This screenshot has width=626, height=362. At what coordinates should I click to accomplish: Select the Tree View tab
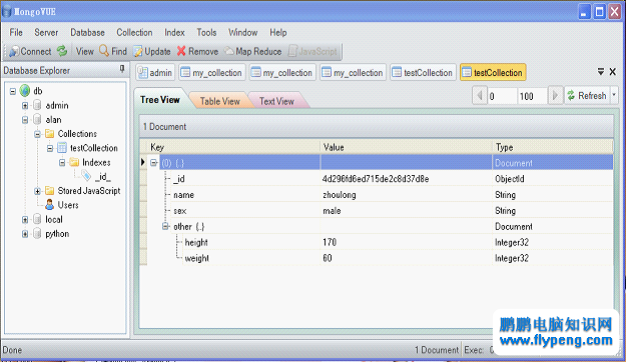160,99
